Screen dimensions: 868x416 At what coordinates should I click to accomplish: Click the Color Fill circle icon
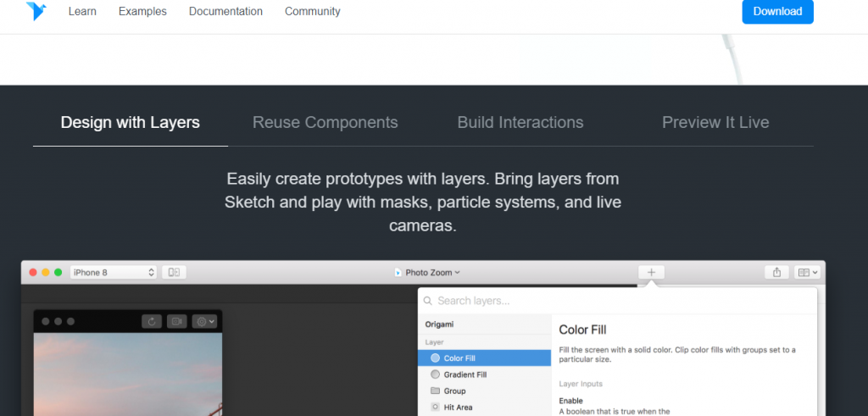pos(435,358)
